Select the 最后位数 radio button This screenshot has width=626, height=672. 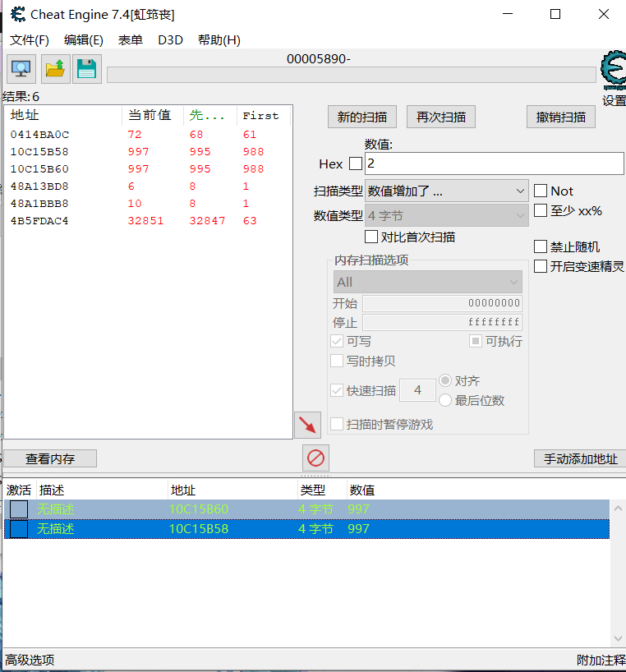pyautogui.click(x=445, y=400)
